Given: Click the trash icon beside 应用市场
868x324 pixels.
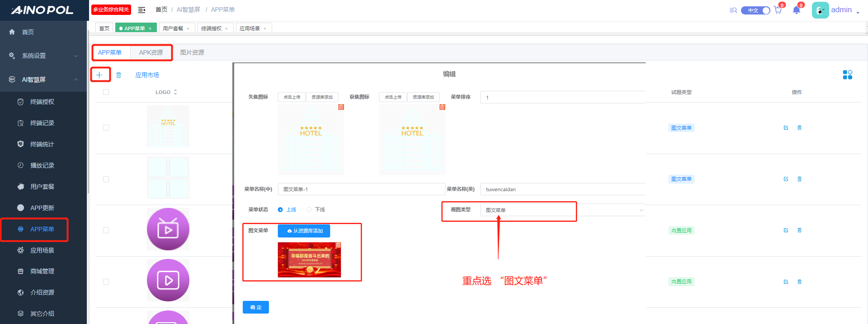Looking at the screenshot, I should click(118, 75).
